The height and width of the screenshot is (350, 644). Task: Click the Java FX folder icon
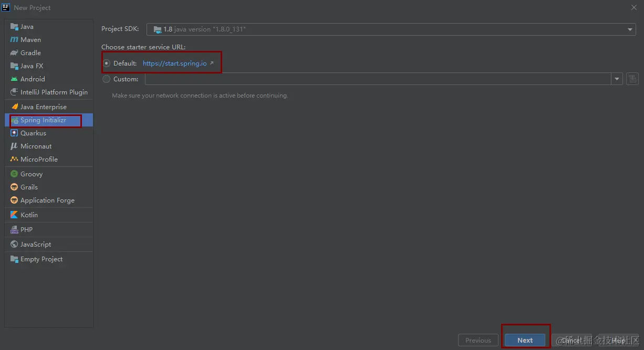(14, 66)
